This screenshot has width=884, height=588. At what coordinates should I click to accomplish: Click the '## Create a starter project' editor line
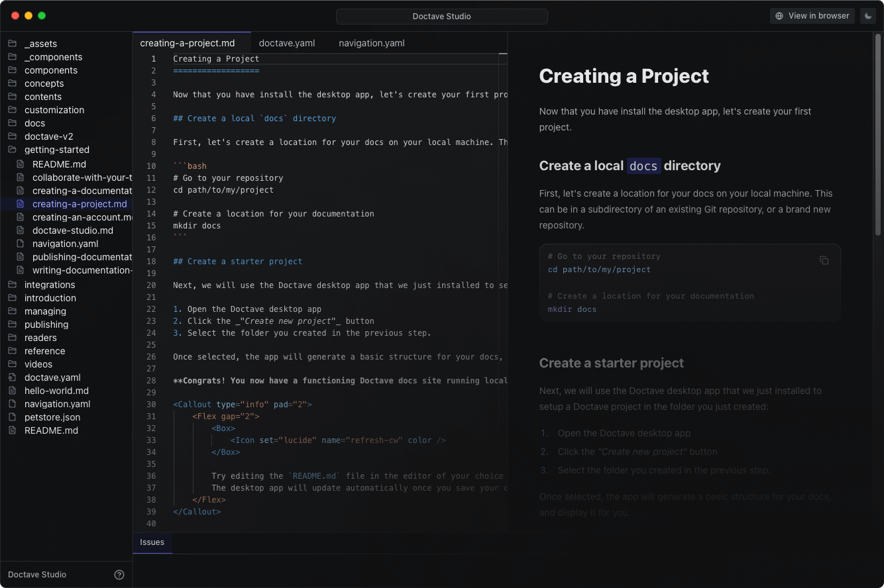(238, 262)
